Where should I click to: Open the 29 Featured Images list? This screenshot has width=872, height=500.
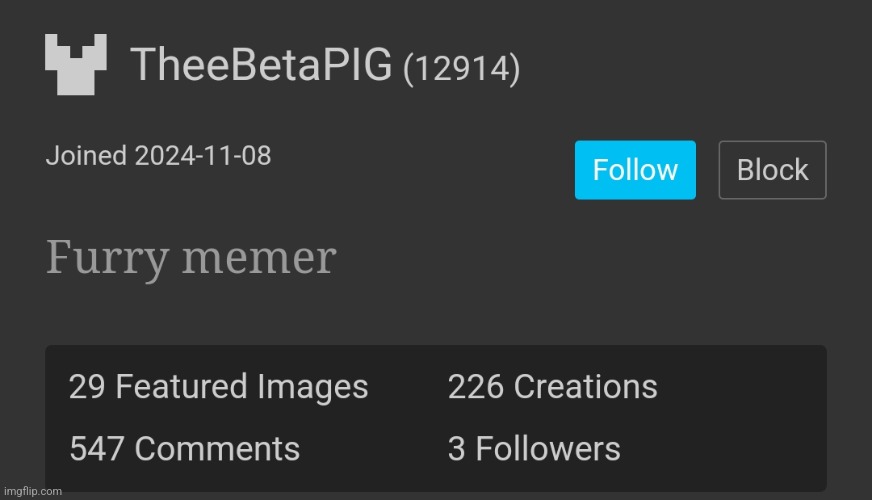218,387
